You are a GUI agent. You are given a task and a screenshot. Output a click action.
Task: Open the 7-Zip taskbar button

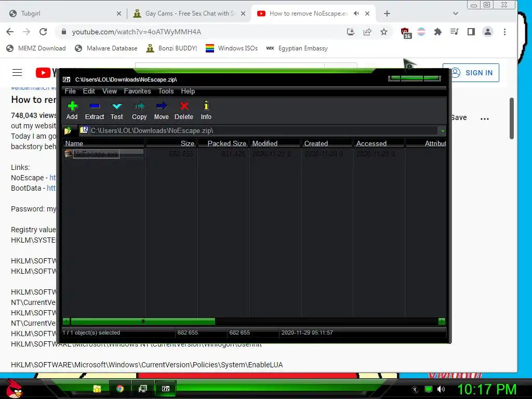[166, 389]
